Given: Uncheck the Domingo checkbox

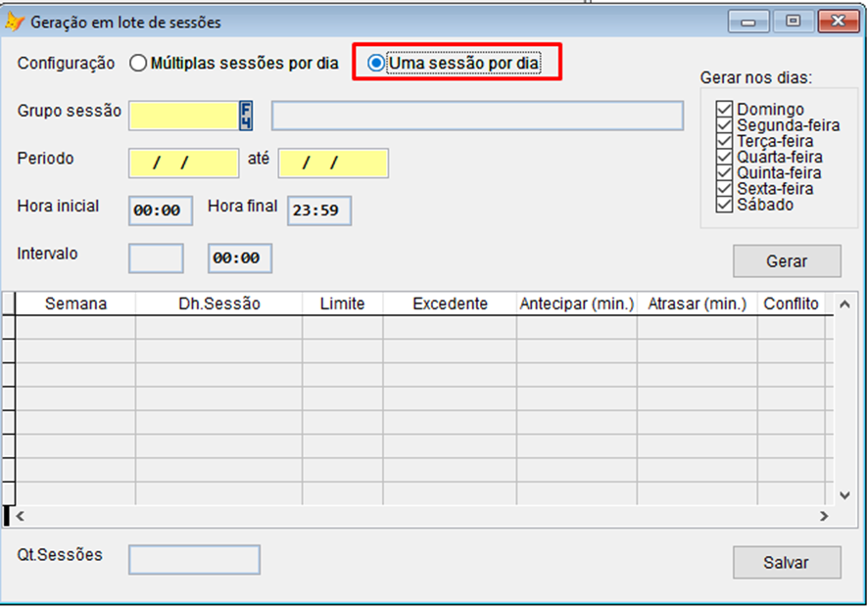Looking at the screenshot, I should 724,109.
